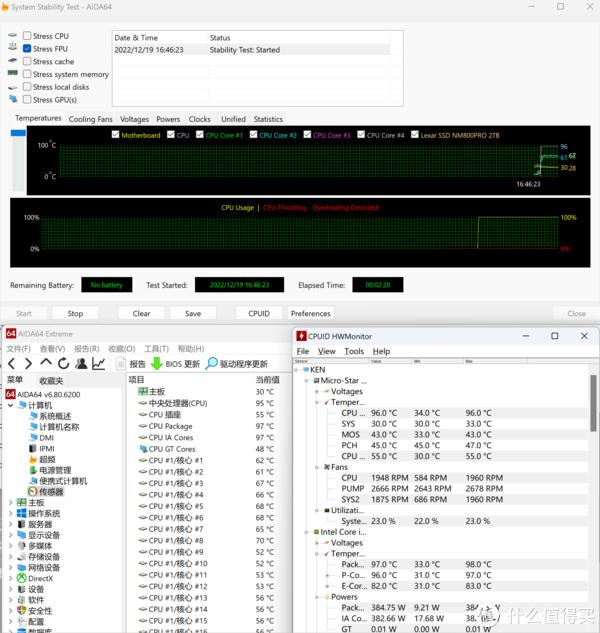
Task: Click the 多媒体 multimedia icon in tree
Action: tap(22, 546)
